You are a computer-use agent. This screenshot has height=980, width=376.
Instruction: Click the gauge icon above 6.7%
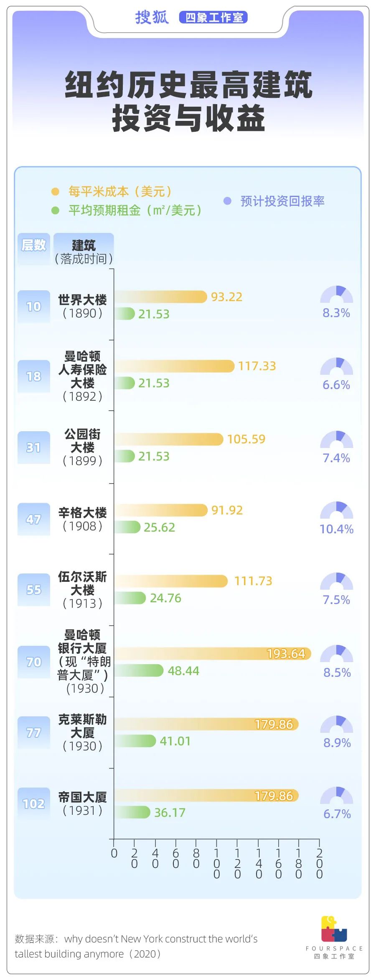pyautogui.click(x=336, y=796)
